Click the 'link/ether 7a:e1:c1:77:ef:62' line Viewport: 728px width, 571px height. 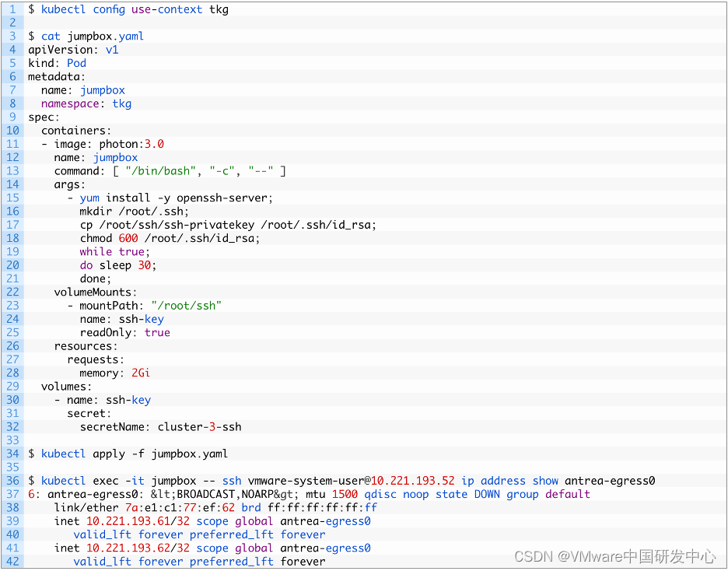215,507
